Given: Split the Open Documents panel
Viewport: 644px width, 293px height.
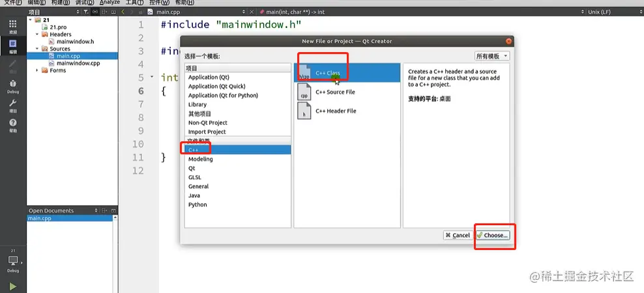Looking at the screenshot, I should (x=104, y=210).
